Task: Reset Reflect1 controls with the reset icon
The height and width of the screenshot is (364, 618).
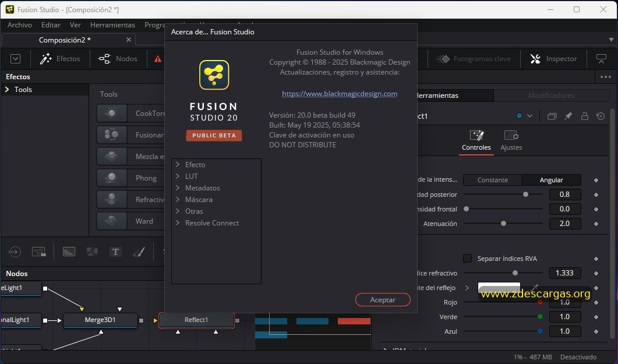Action: [601, 116]
